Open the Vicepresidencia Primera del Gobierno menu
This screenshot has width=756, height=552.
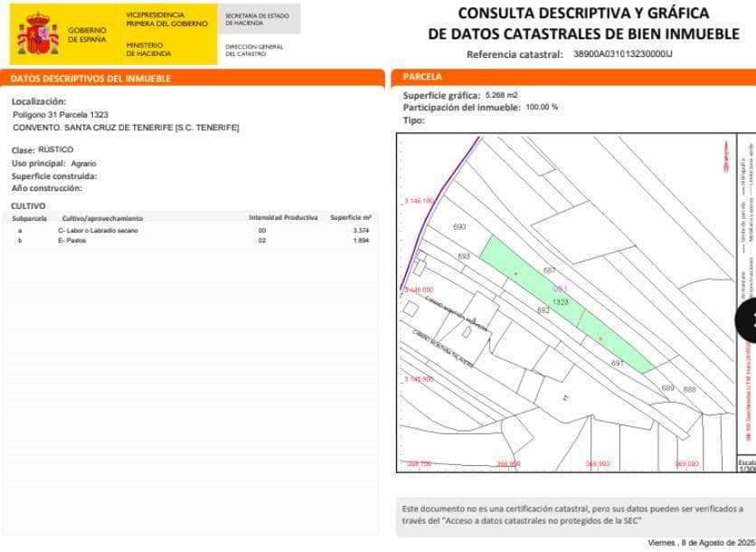click(167, 20)
